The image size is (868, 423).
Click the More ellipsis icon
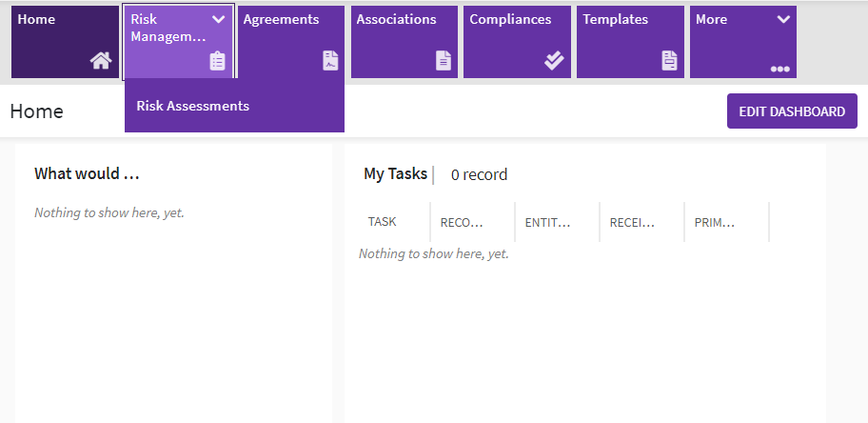780,69
